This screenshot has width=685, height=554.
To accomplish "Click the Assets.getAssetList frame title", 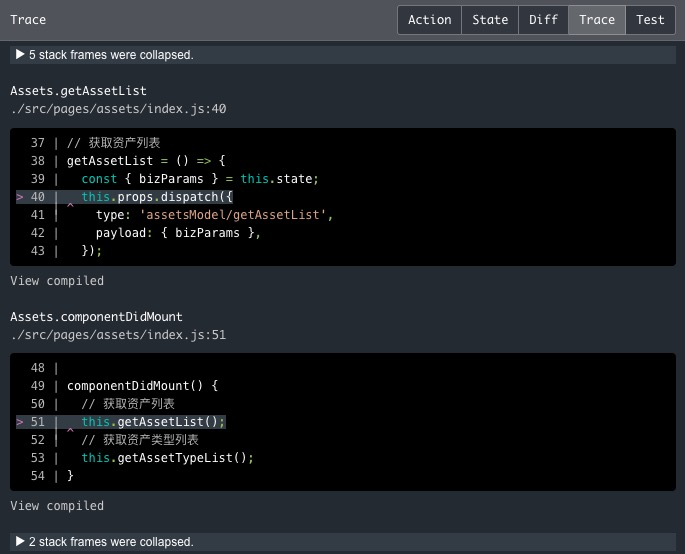I will pos(78,91).
